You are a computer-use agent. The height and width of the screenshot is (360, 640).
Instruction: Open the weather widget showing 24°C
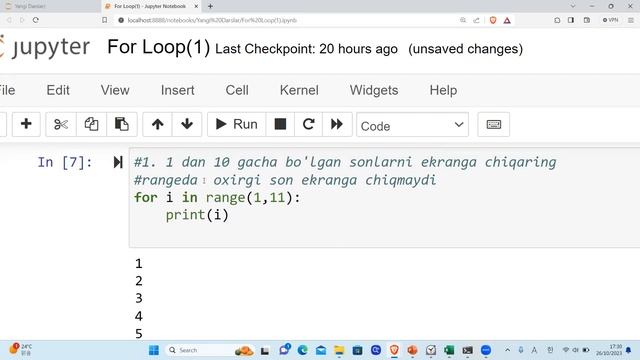(20, 350)
